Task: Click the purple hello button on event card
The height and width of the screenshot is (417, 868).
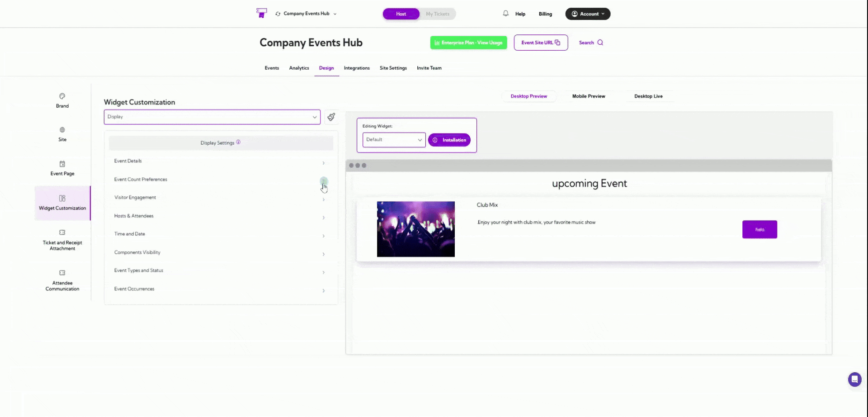Action: 759,229
